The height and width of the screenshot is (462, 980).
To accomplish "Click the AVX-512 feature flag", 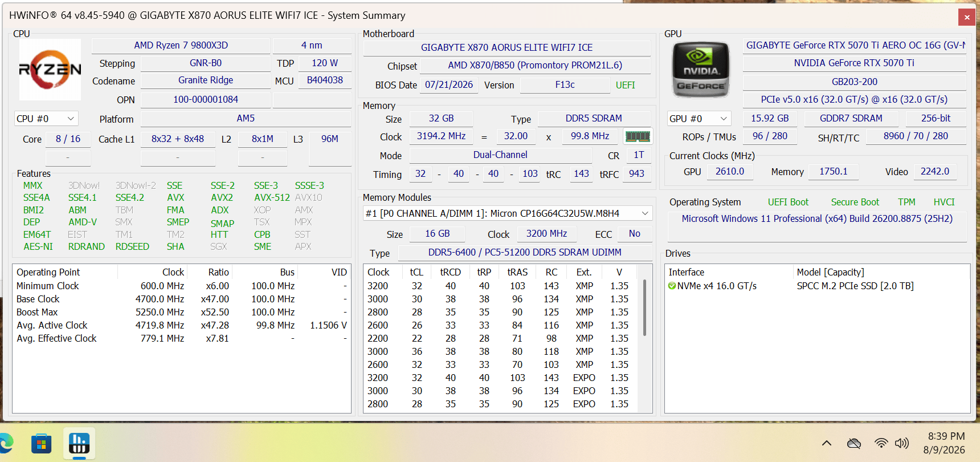I will pyautogui.click(x=272, y=198).
